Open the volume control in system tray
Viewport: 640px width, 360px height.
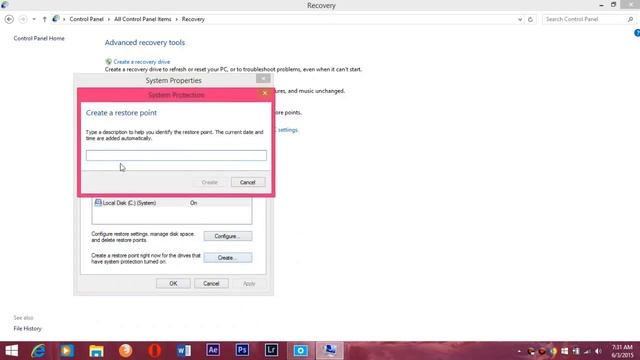[x=598, y=351]
